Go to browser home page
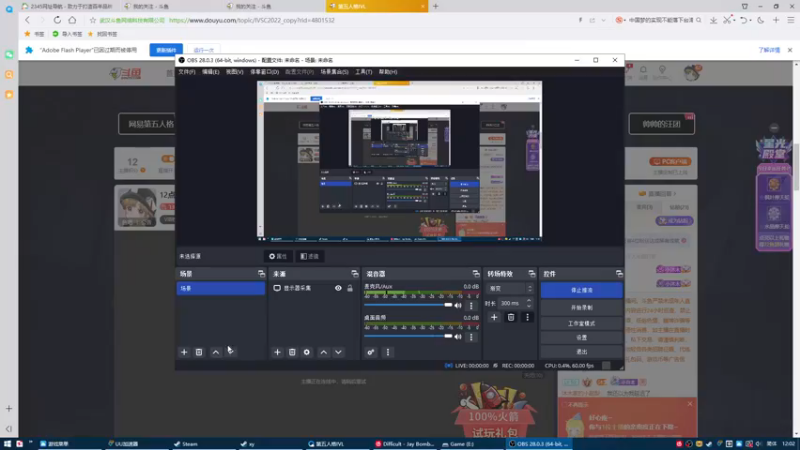The height and width of the screenshot is (450, 800). tap(72, 20)
